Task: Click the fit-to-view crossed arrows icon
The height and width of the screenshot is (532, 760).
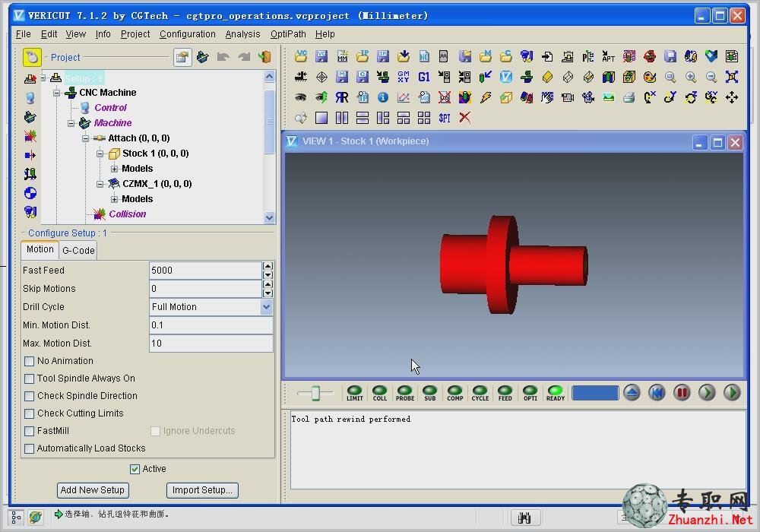Action: 732,77
